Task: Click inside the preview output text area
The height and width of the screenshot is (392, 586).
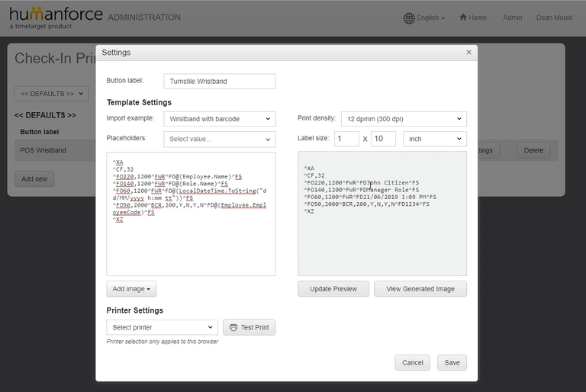Action: 382,214
